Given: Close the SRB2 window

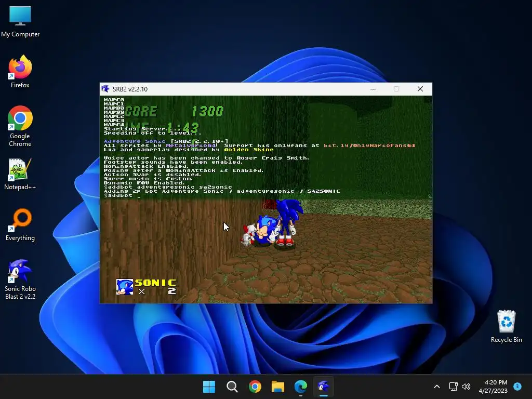Looking at the screenshot, I should pyautogui.click(x=420, y=89).
